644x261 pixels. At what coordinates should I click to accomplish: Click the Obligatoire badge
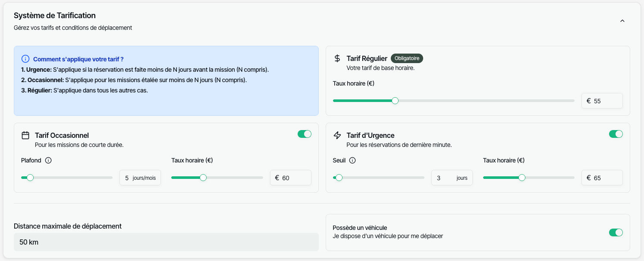pyautogui.click(x=407, y=58)
